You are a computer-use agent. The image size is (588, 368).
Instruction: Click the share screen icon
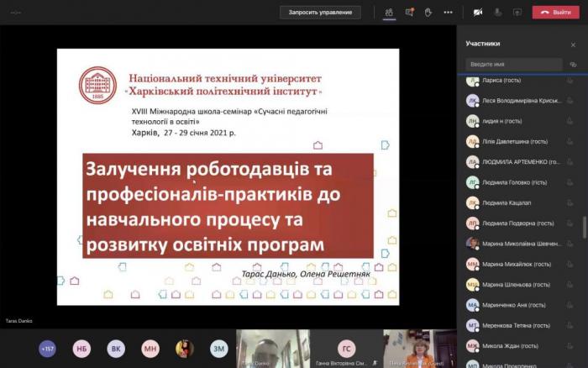click(x=517, y=13)
